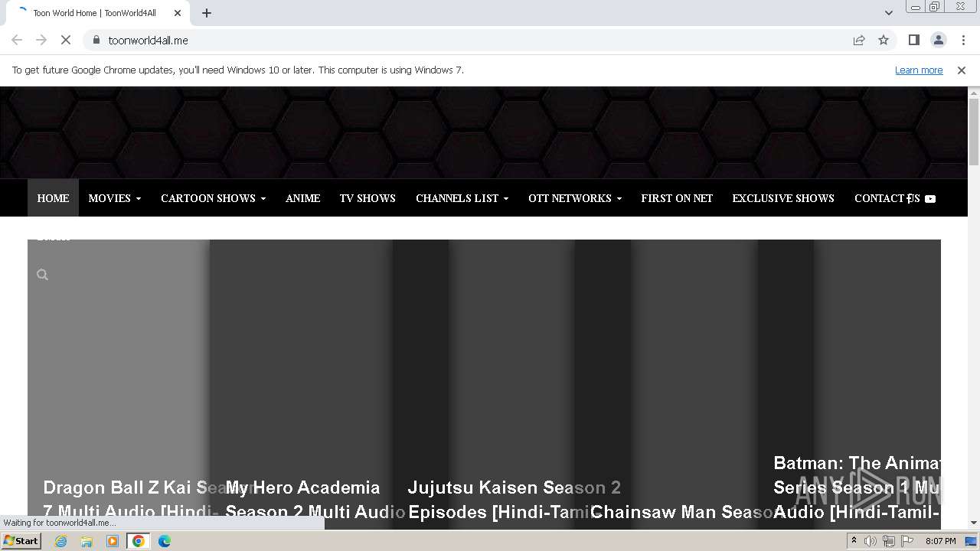This screenshot has height=551, width=980.
Task: Open Action Center flag icon
Action: [907, 541]
